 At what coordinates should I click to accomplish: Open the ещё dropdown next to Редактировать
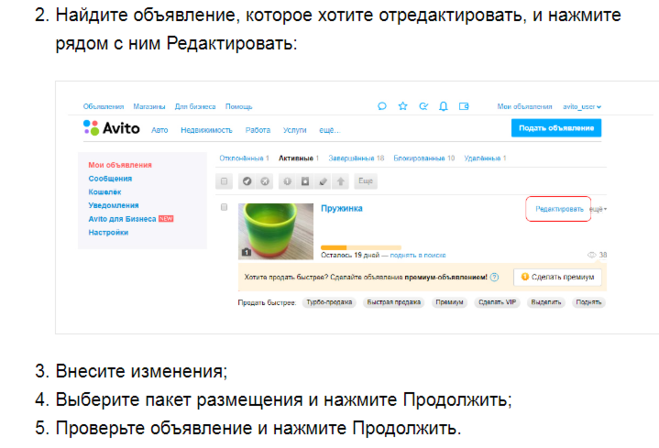point(598,209)
